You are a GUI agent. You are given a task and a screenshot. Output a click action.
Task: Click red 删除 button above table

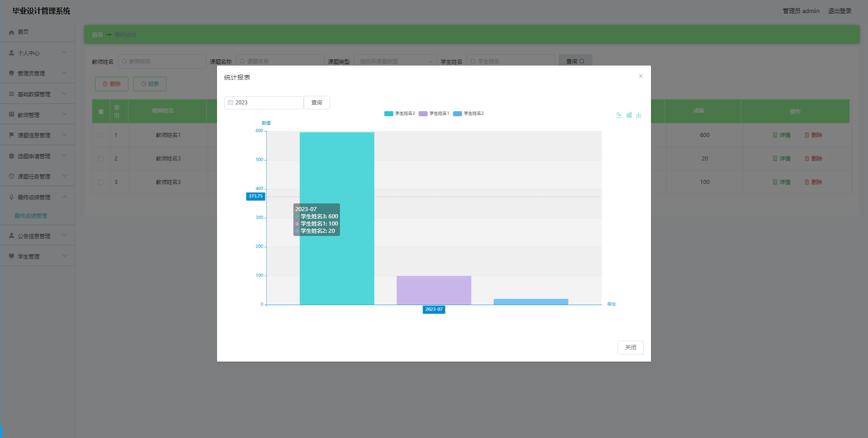click(112, 84)
